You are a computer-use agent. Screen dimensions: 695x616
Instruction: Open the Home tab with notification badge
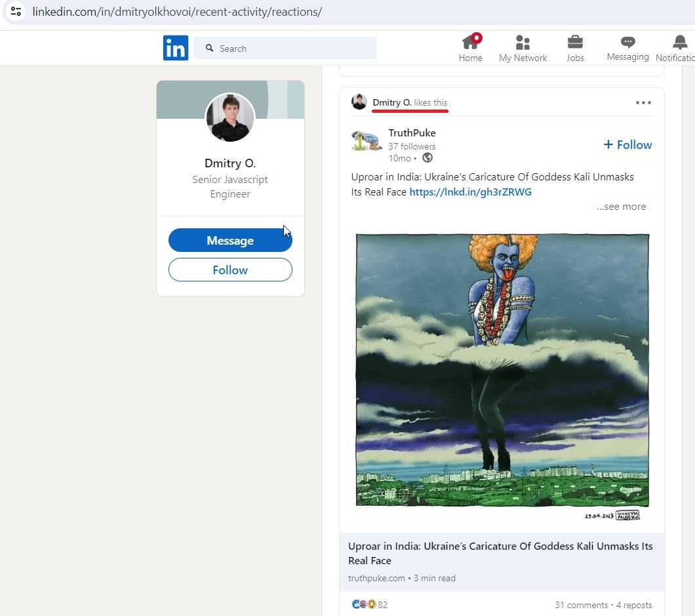pyautogui.click(x=470, y=48)
